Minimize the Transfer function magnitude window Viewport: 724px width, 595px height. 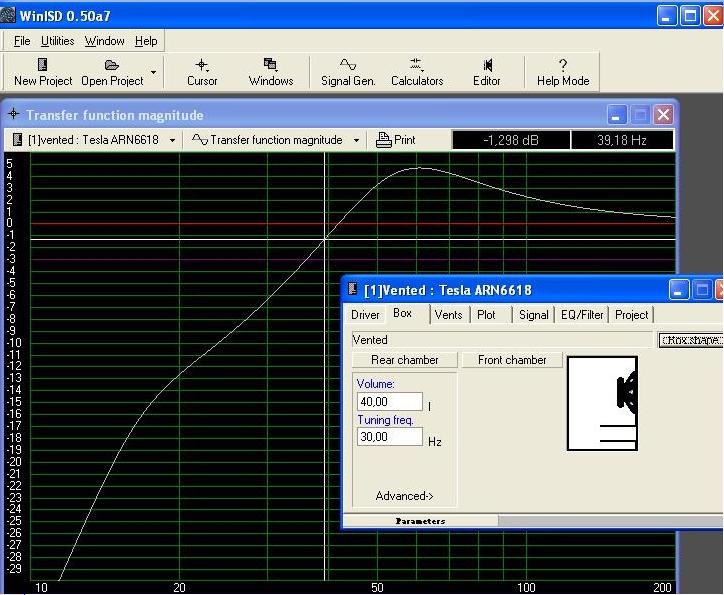(x=616, y=114)
